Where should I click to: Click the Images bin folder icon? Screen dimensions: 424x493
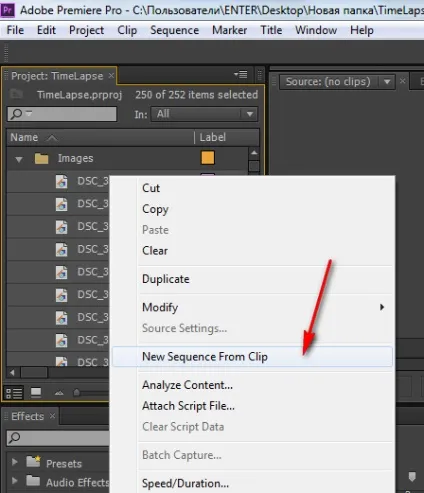coord(41,158)
